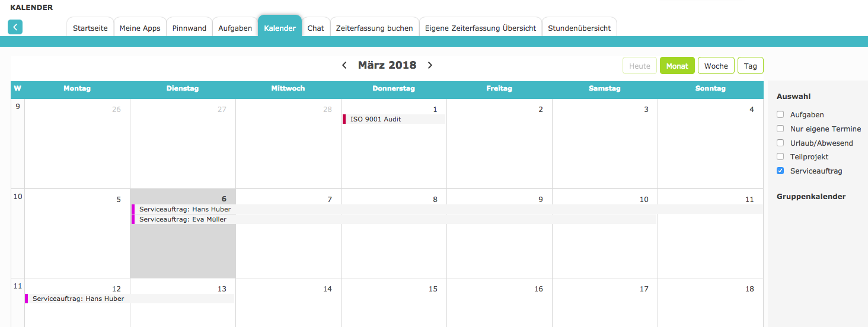Advance to next month with right chevron

tap(430, 65)
